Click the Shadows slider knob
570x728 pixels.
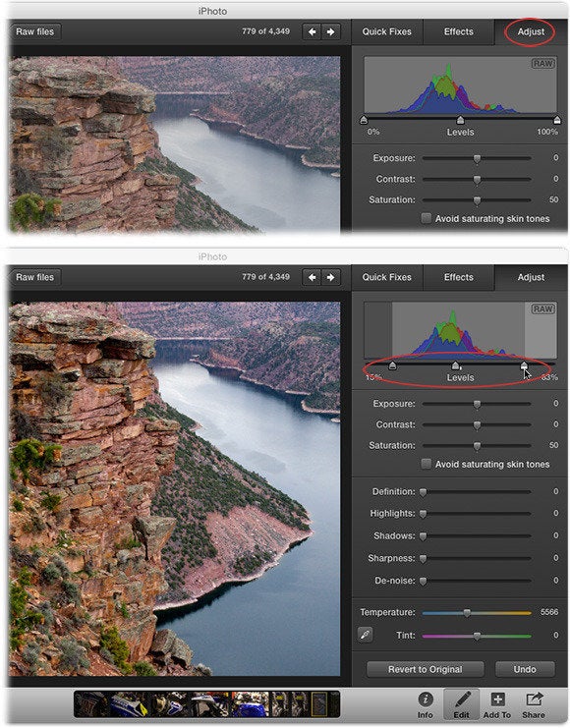tap(424, 536)
